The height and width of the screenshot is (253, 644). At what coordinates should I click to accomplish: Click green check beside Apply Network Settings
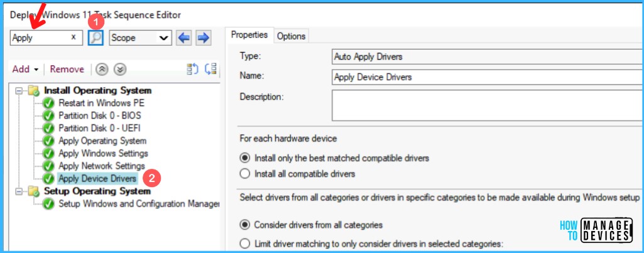pos(49,166)
